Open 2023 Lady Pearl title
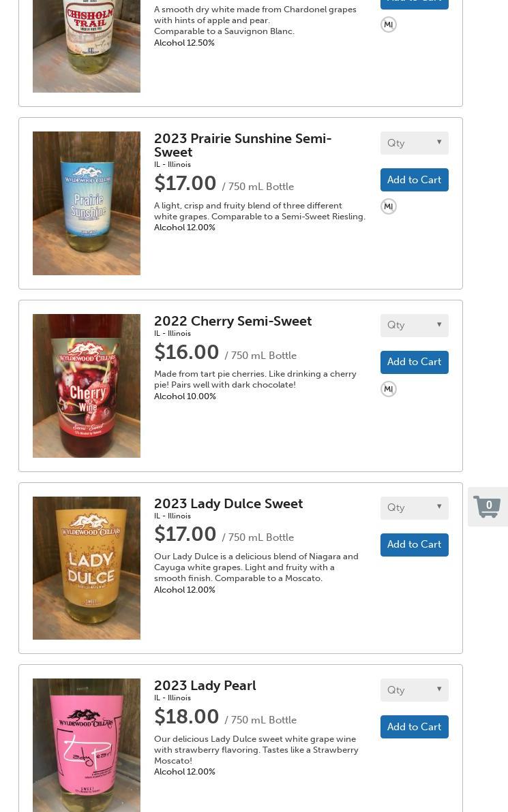 click(x=205, y=686)
